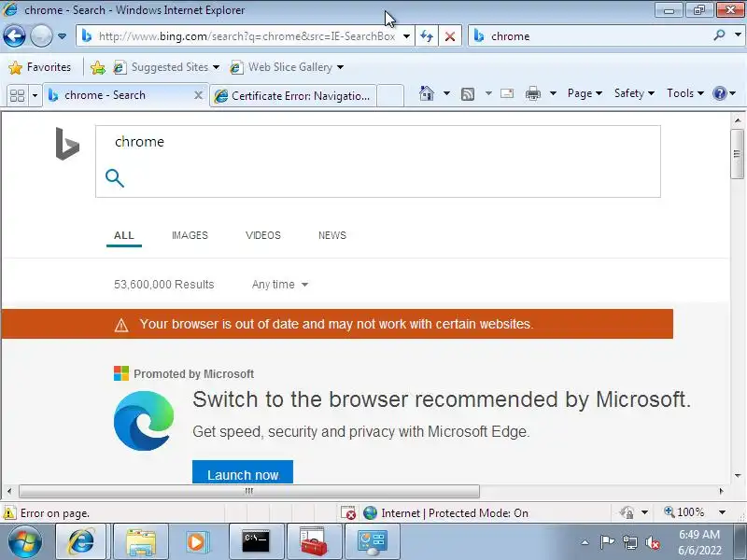Click the blocked content status bar icon
This screenshot has height=560, width=747.
(348, 512)
